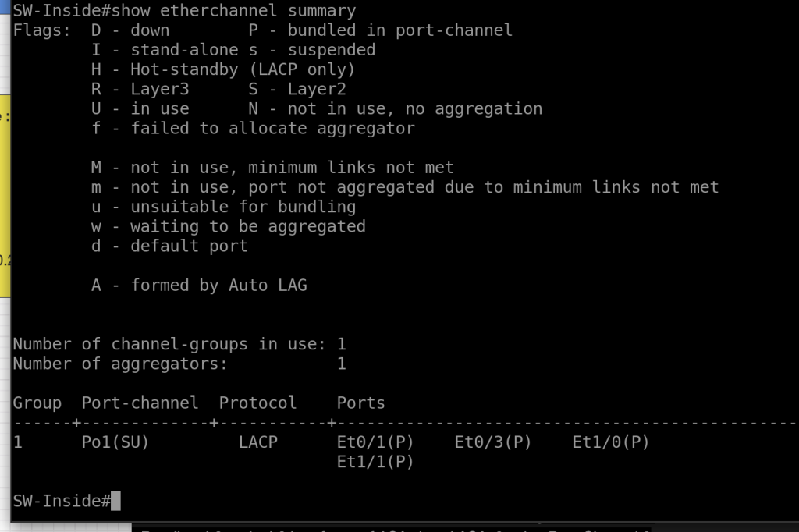This screenshot has width=799, height=532.
Task: Click the 'A - formed by Auto LAG' line
Action: [199, 286]
